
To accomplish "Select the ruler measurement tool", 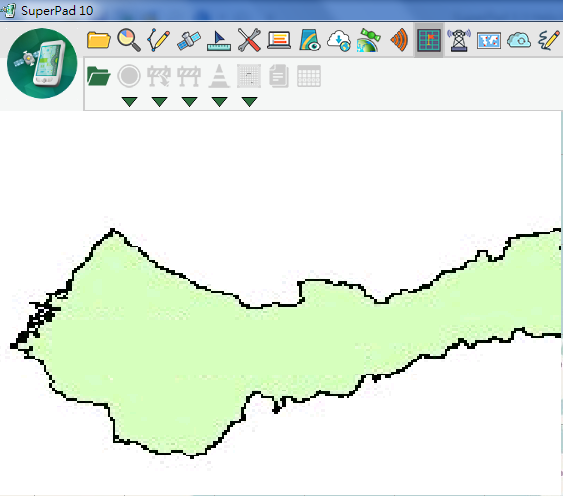I will [x=219, y=41].
